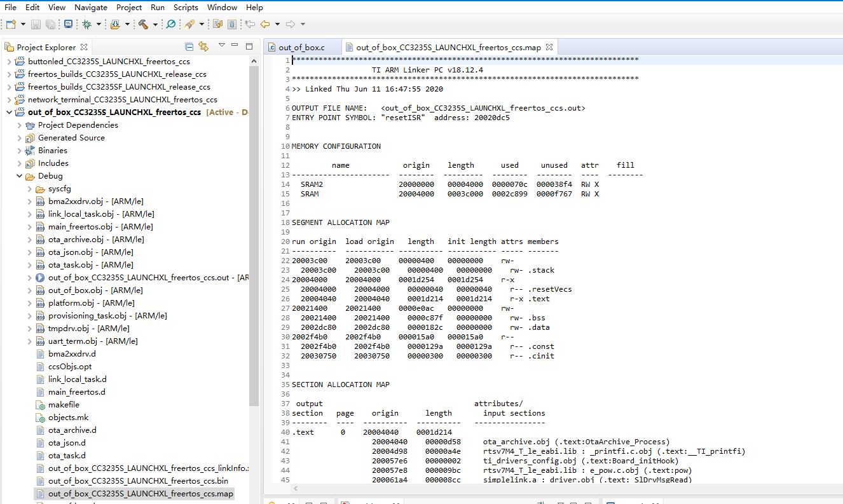Select makefile in the Debug folder
Screen dimensions: 843x504
(64, 405)
